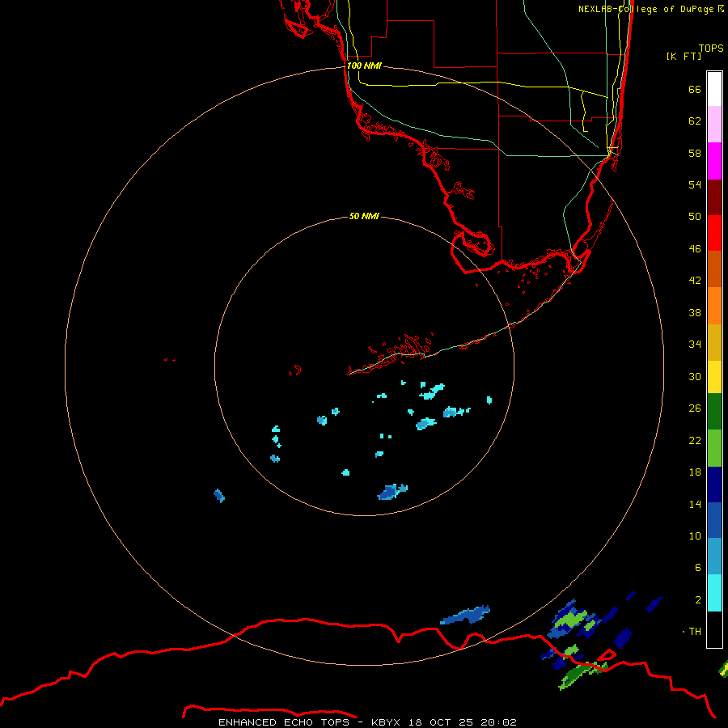This screenshot has height=728, width=728.
Task: Click the white swatch atop the tops scale
Action: coord(714,89)
